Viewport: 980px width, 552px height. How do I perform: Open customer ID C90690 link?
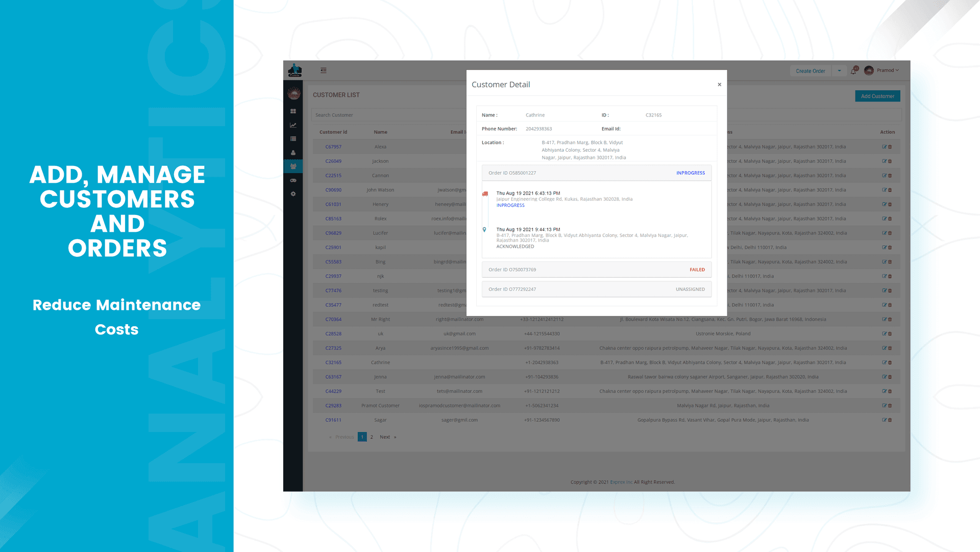click(x=333, y=190)
